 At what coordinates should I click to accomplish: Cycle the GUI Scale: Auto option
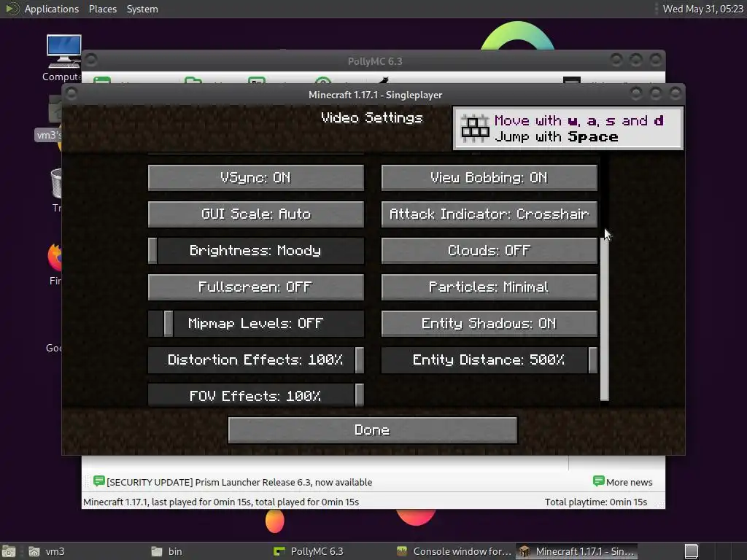pyautogui.click(x=256, y=214)
